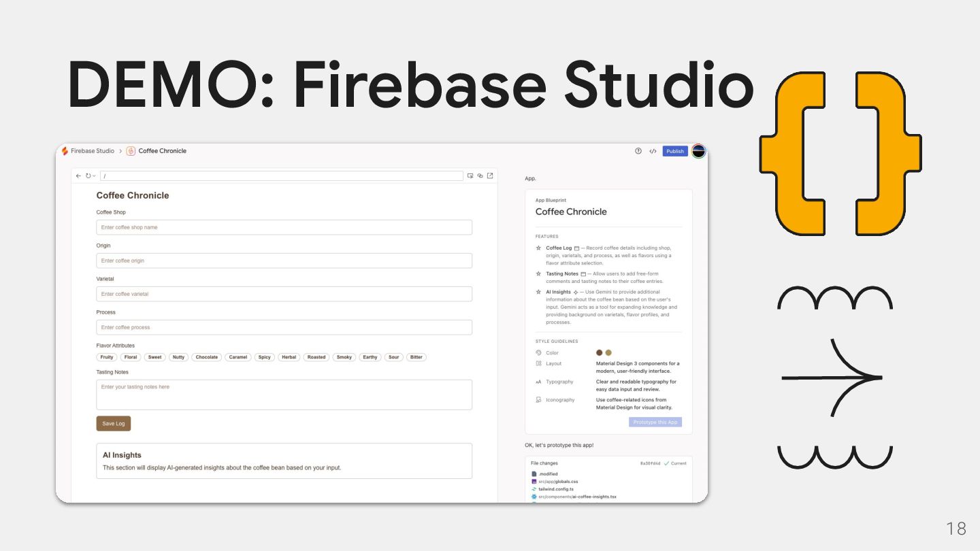
Task: Click the Prototype this App button
Action: coord(655,422)
